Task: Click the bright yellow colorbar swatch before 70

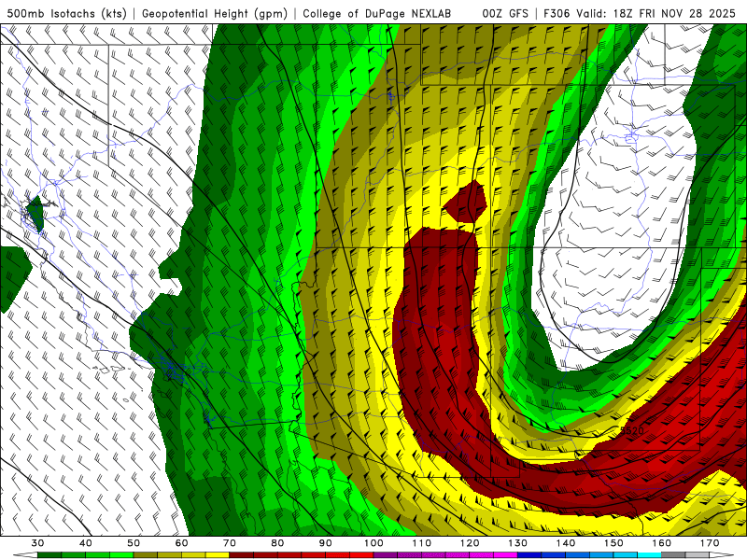Action: [218, 555]
